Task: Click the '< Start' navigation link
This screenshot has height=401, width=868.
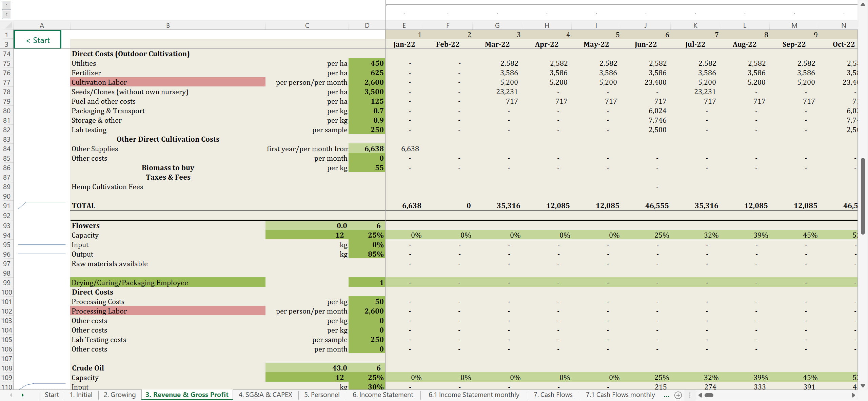Action: [x=38, y=40]
